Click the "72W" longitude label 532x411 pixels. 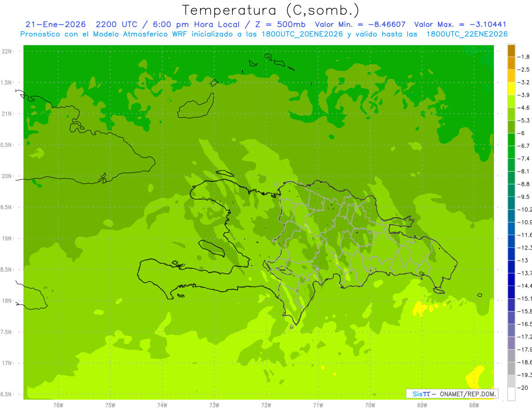tap(266, 404)
